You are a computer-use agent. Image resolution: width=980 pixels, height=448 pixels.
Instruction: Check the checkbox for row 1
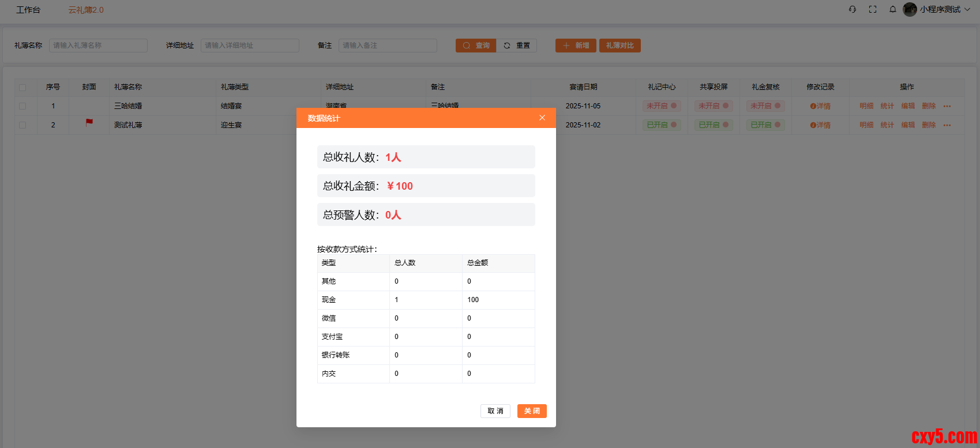(22, 106)
